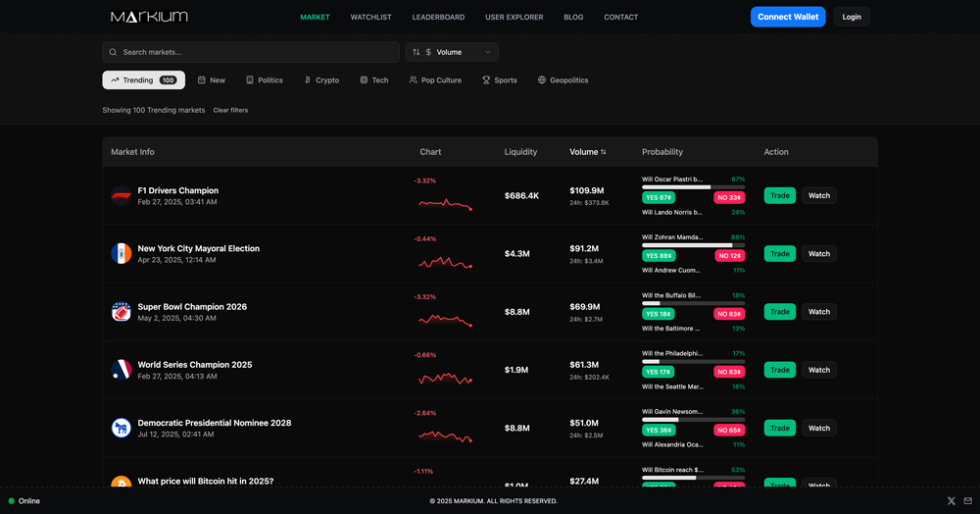Viewport: 980px width, 514px height.
Task: Click Watch for F1 Drivers Champion
Action: coord(818,196)
